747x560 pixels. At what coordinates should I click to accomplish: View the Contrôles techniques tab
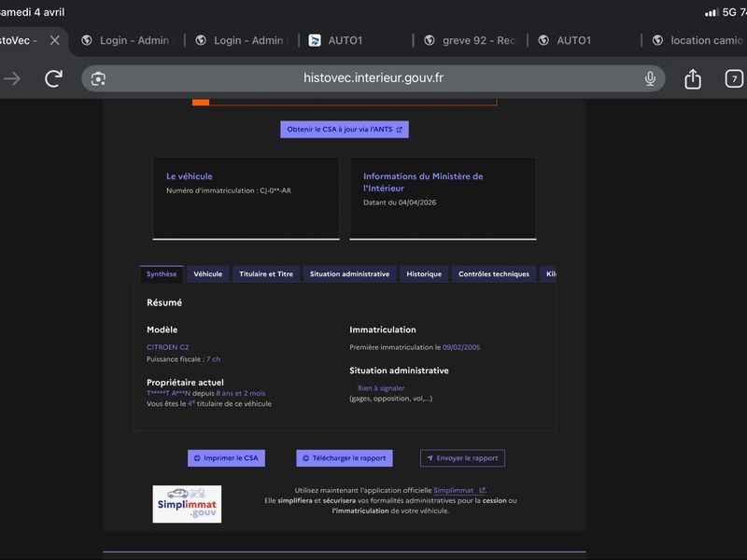pos(494,274)
